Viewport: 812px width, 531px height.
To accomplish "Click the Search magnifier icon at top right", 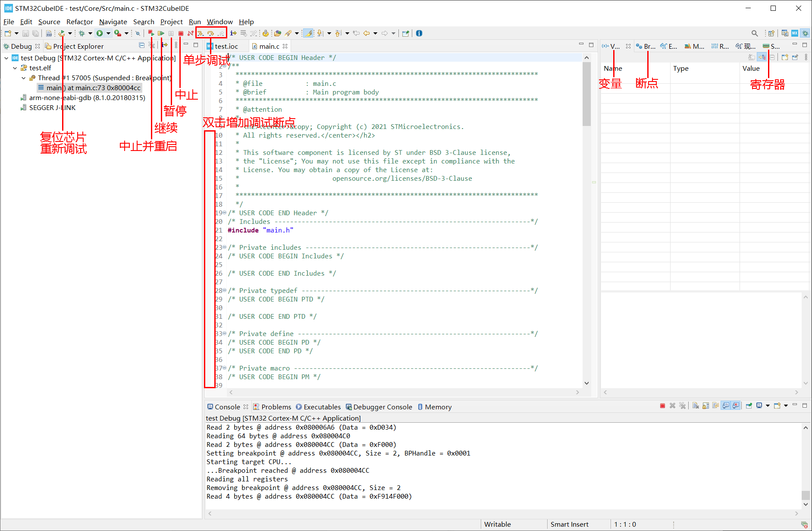I will point(755,33).
